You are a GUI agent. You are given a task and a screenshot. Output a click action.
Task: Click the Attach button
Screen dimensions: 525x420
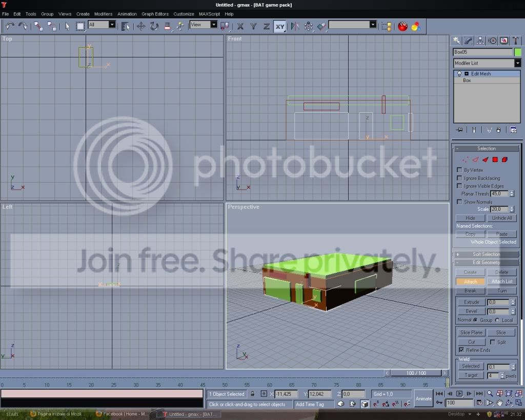tap(471, 282)
